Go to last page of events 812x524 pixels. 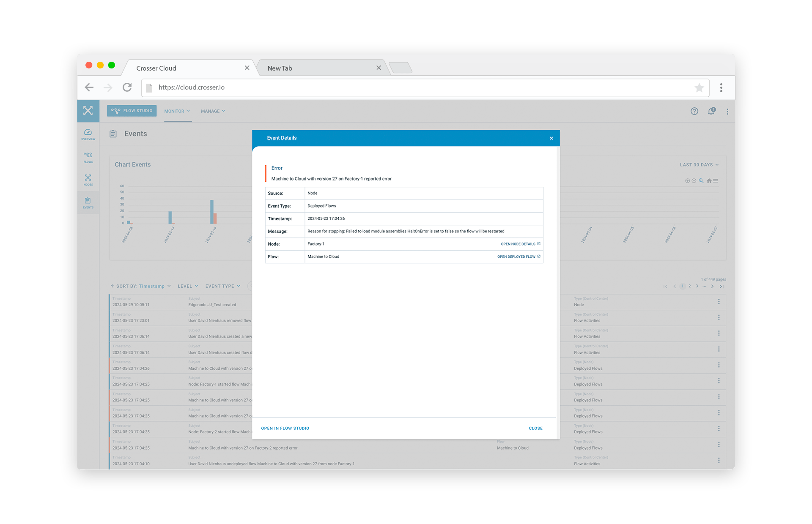(721, 287)
